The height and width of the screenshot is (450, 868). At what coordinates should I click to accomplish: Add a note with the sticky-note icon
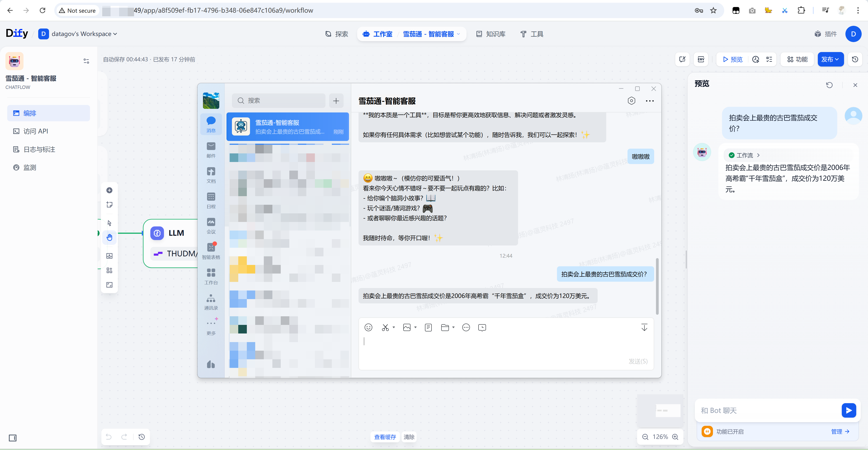coord(109,205)
